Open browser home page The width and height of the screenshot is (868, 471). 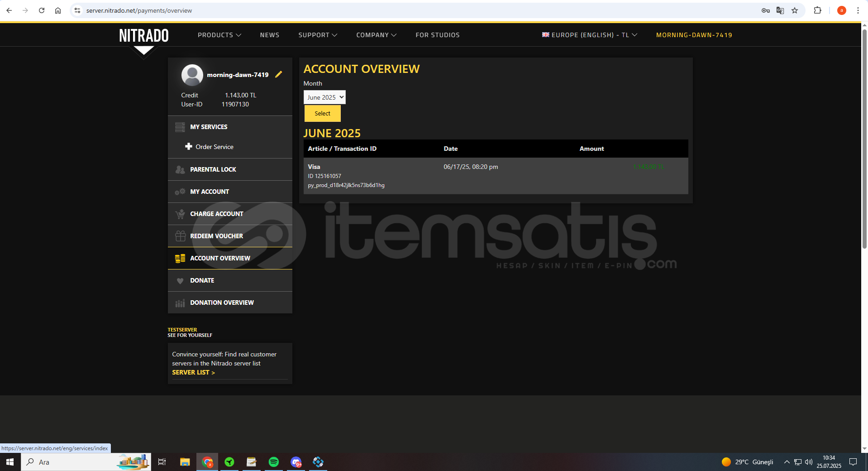58,10
